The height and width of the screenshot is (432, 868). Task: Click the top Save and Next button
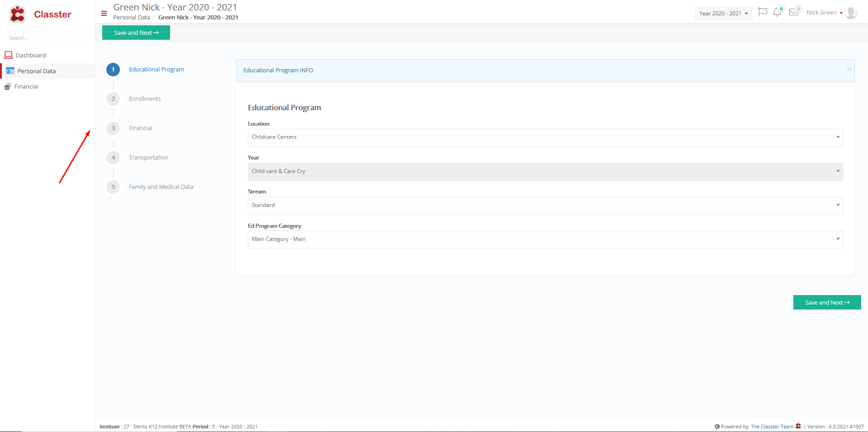point(136,33)
